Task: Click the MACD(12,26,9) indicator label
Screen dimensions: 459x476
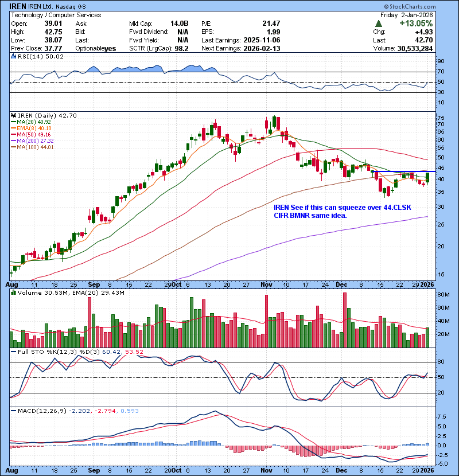Action: (x=42, y=411)
